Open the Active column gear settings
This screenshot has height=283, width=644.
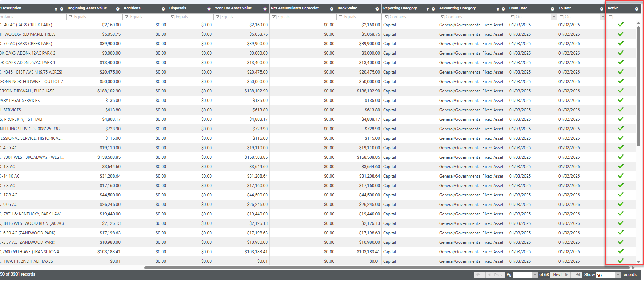point(637,9)
